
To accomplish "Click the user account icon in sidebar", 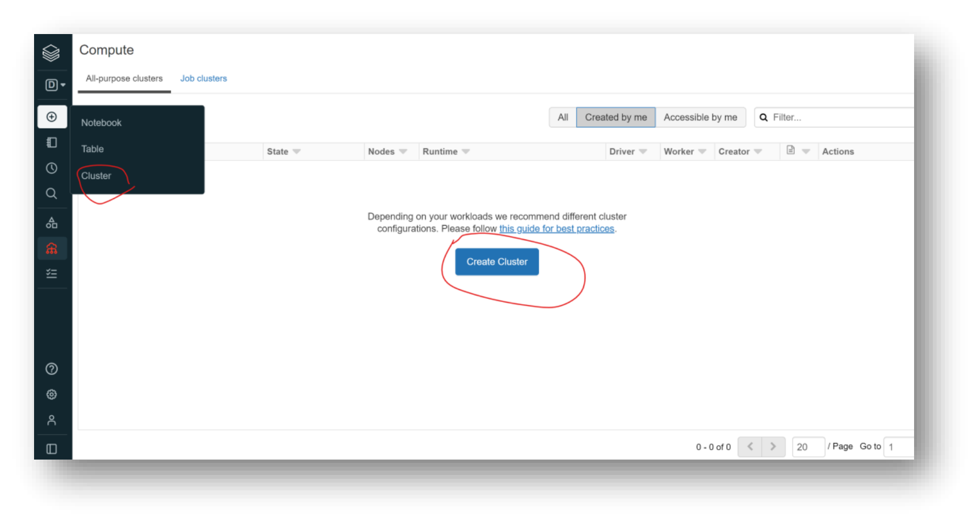I will pyautogui.click(x=52, y=420).
